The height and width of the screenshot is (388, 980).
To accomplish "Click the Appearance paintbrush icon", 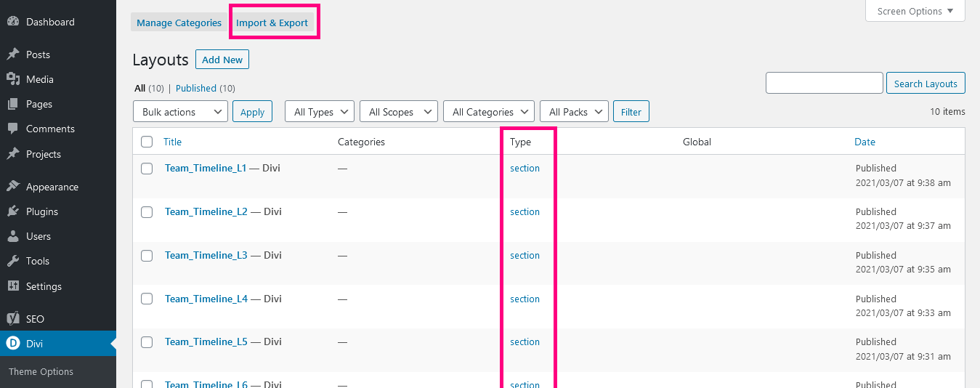I will pos(12,187).
